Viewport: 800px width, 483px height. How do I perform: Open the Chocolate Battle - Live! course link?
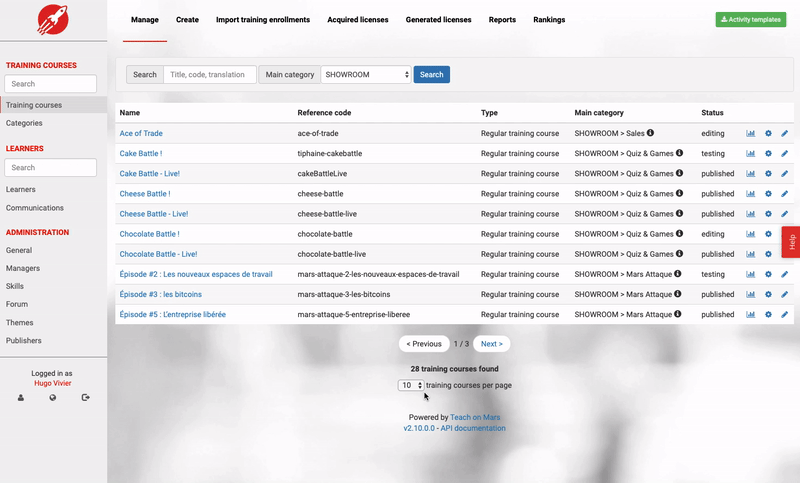tap(158, 254)
